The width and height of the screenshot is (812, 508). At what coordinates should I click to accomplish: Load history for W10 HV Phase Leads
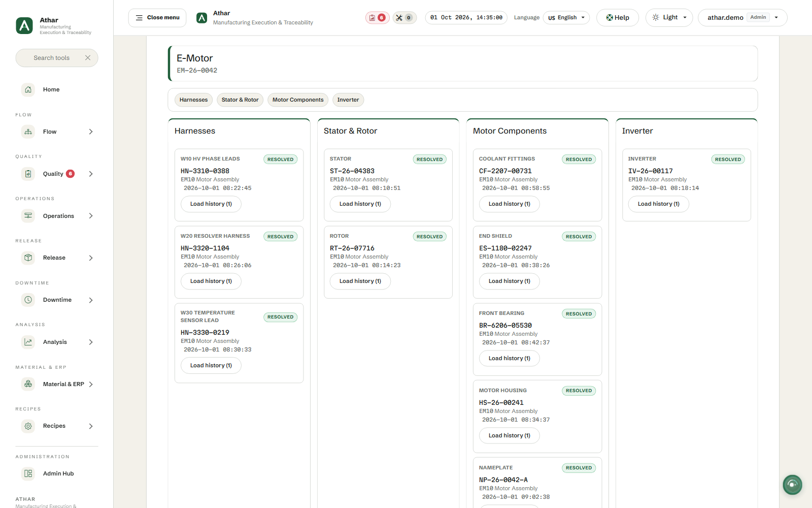[211, 204]
